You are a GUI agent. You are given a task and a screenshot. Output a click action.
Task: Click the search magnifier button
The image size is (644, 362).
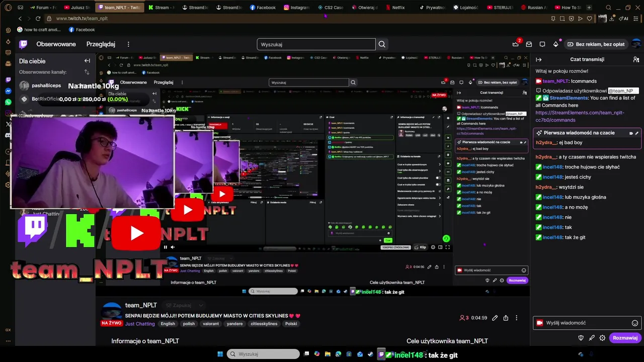(x=382, y=44)
